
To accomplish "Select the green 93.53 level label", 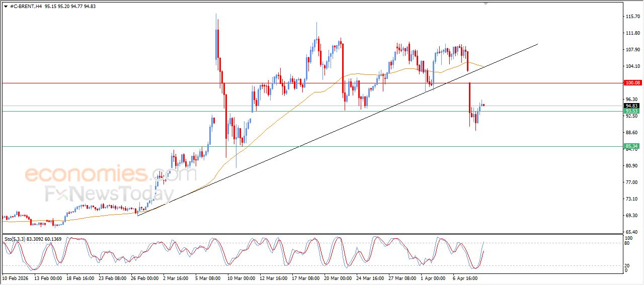I will [x=631, y=111].
